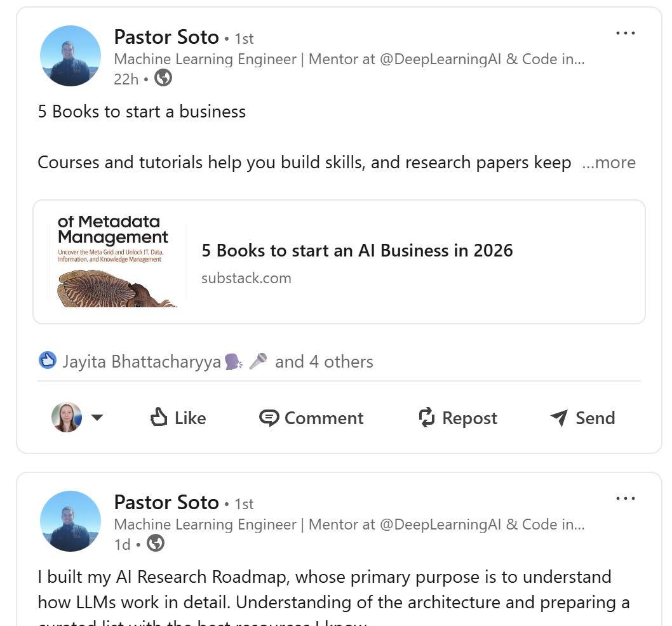Click the blue like reaction icon
This screenshot has height=626, width=672.
point(48,361)
